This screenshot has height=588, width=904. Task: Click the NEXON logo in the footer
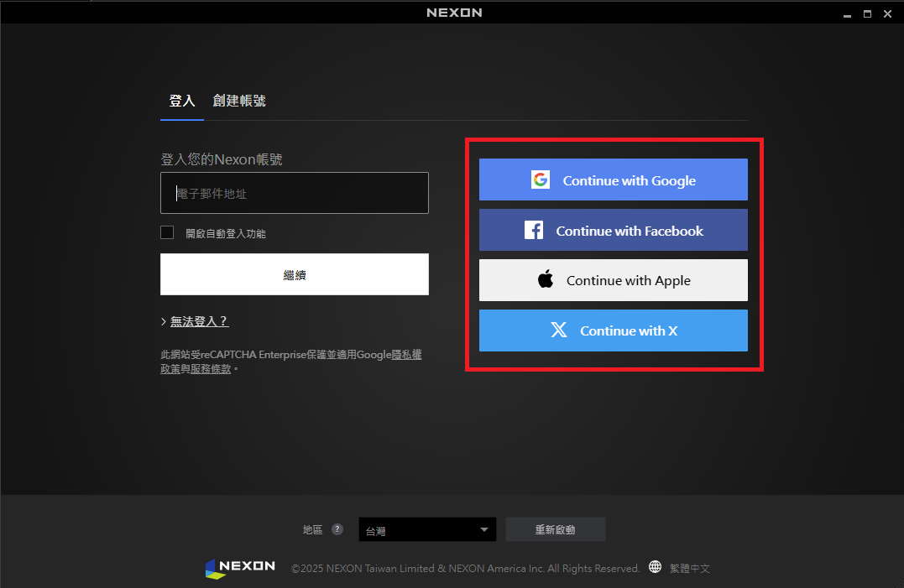click(x=239, y=567)
